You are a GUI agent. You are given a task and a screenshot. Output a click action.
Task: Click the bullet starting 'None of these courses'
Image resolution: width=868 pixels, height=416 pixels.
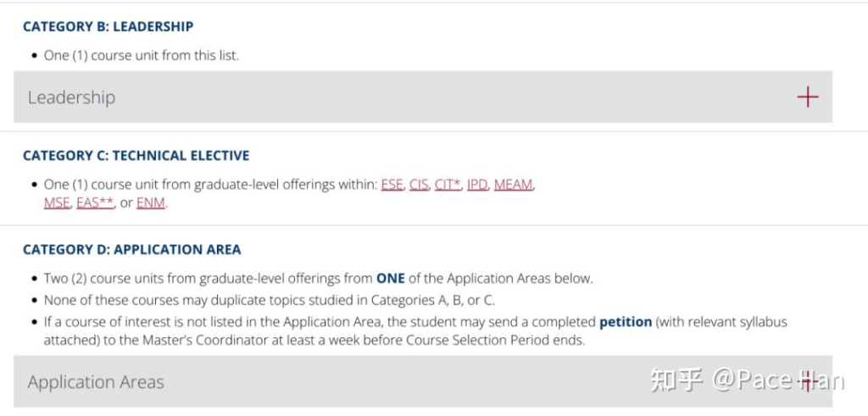tap(270, 301)
